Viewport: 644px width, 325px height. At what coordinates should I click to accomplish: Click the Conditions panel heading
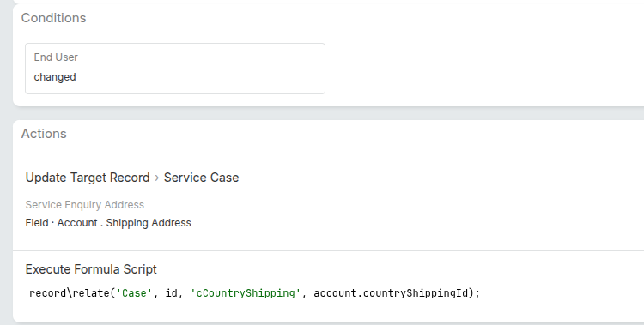(x=54, y=18)
